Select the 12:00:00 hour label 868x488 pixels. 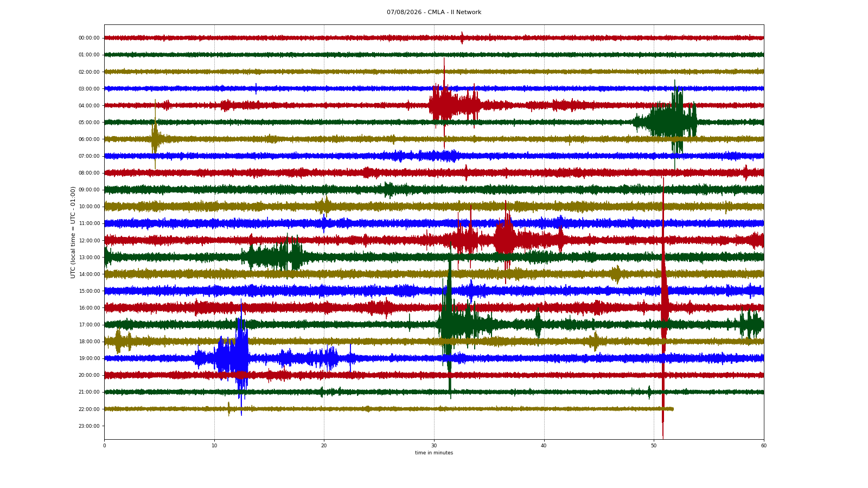tap(89, 240)
